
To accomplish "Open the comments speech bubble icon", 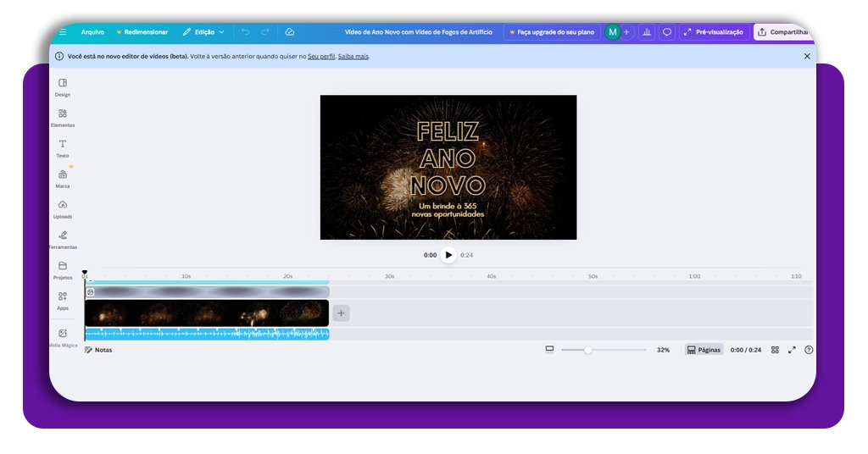I will tap(667, 32).
